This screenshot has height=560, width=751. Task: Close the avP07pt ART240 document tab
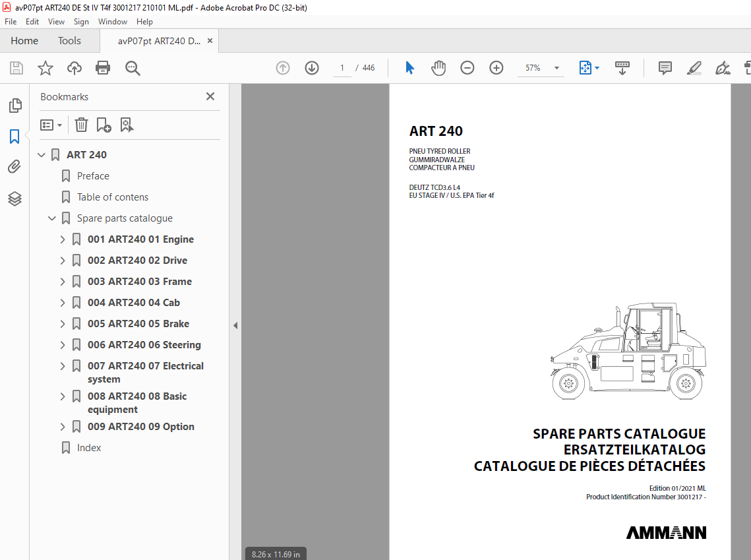(210, 41)
